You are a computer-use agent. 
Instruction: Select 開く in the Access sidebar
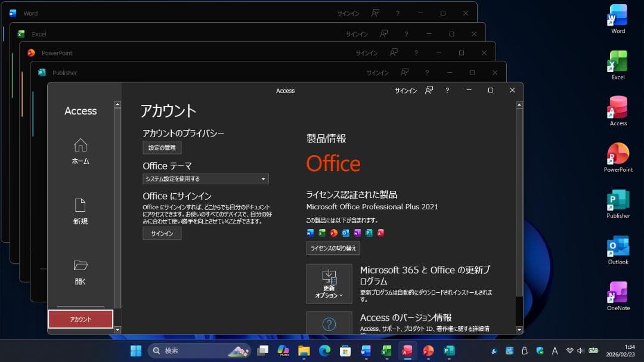click(x=80, y=272)
